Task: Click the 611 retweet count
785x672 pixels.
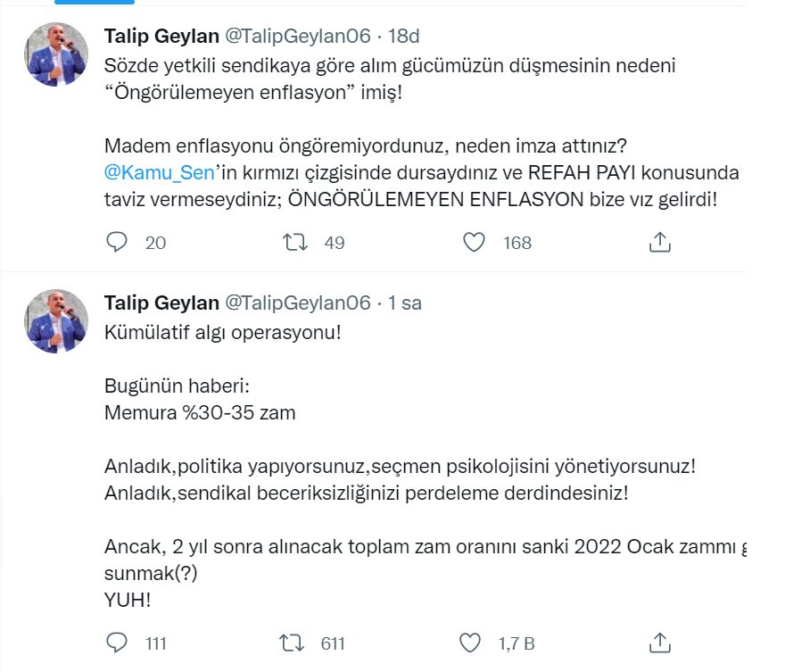Action: (x=331, y=643)
